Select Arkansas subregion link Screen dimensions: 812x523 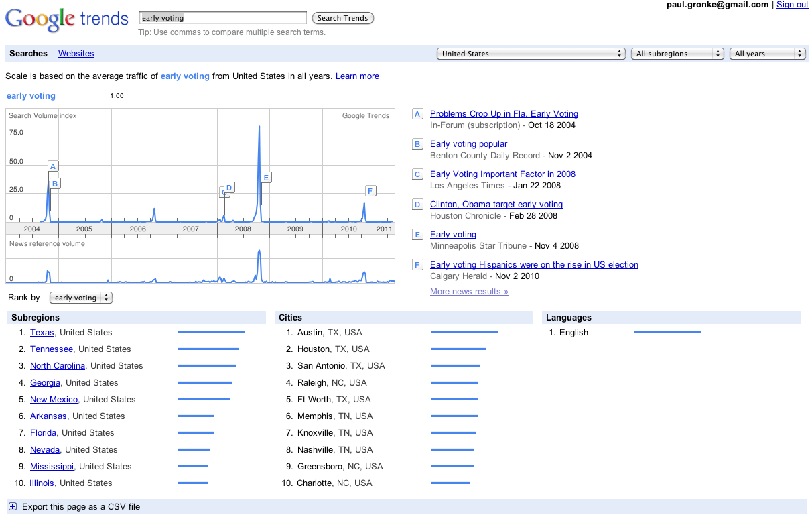[x=48, y=416]
